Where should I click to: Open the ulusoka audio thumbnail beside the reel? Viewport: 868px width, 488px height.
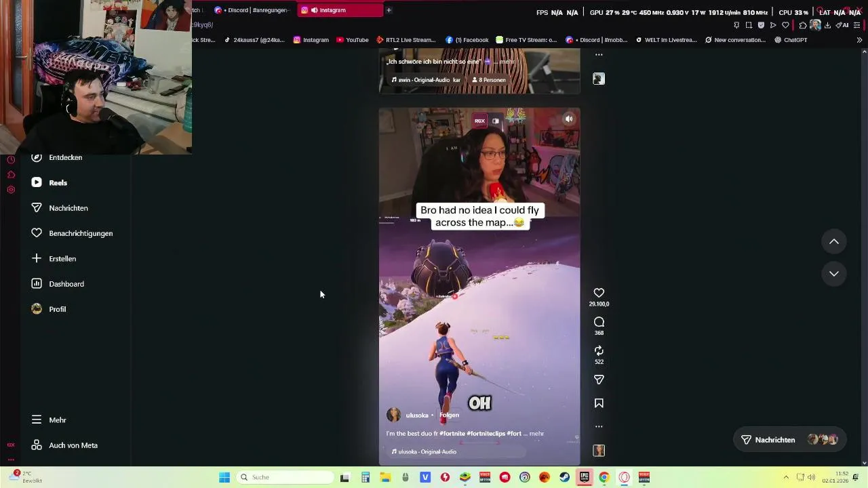[x=599, y=451]
